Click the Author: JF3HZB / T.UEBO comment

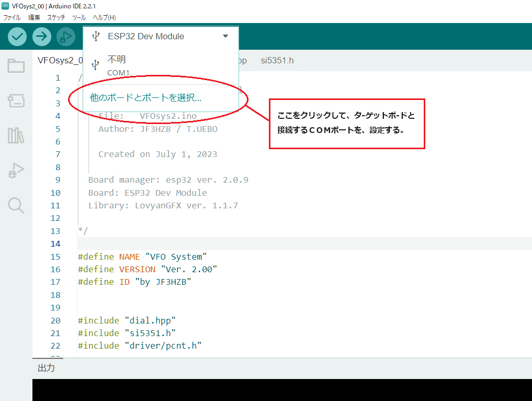(x=158, y=129)
